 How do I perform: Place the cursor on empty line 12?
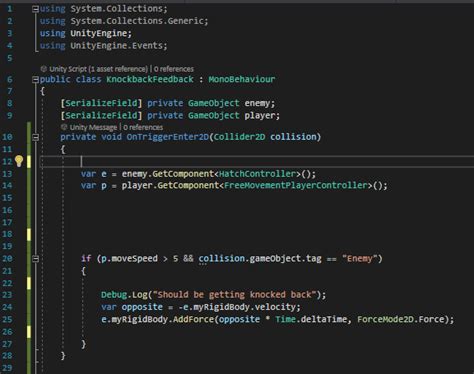[257, 162]
